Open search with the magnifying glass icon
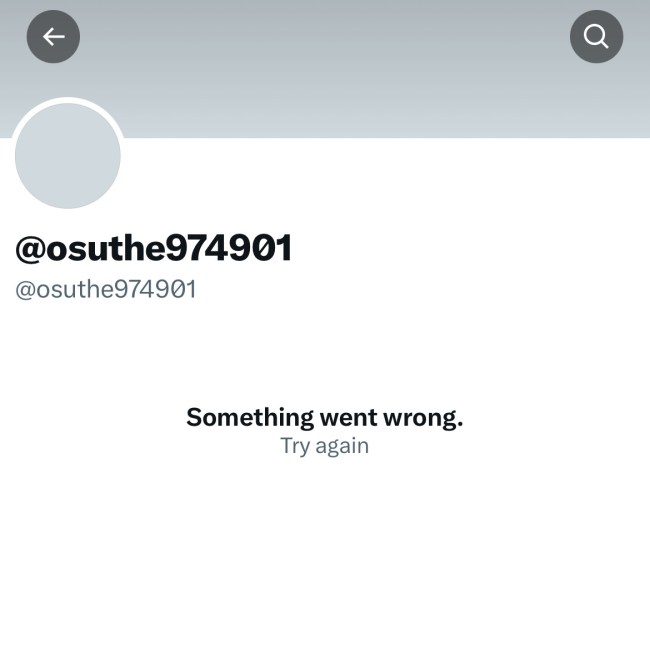Viewport: 650px width, 670px height. [x=596, y=37]
